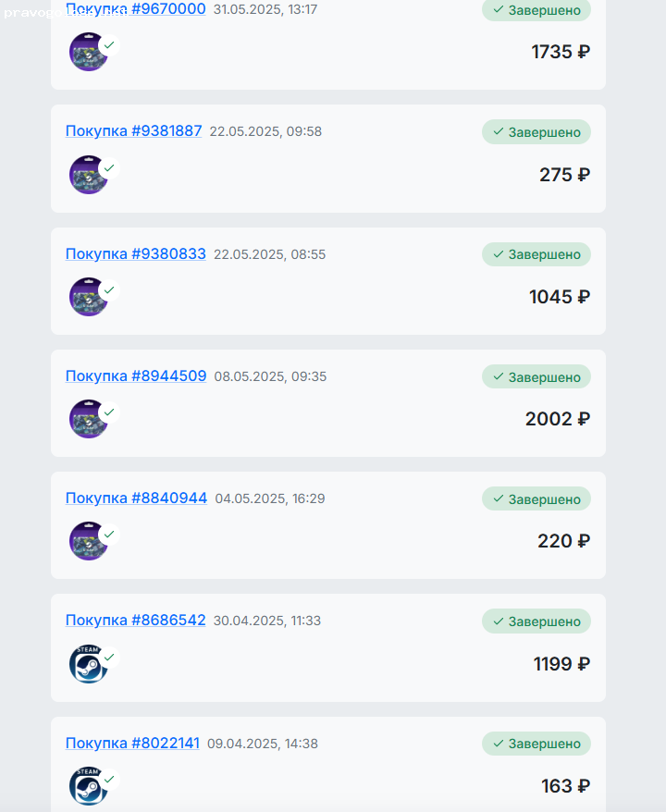666x812 pixels.
Task: Click the Завершено badge for the 2002 ₽ purchase
Action: pyautogui.click(x=536, y=376)
